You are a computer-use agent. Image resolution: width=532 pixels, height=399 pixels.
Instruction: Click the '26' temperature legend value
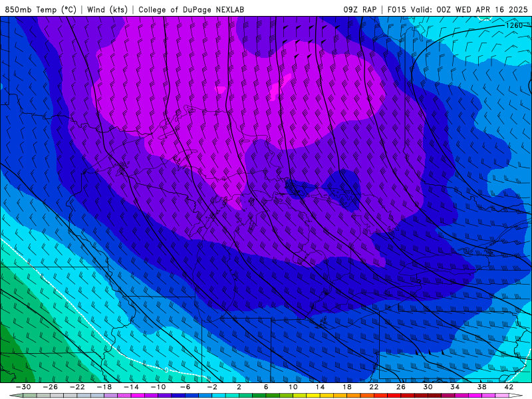(x=401, y=387)
